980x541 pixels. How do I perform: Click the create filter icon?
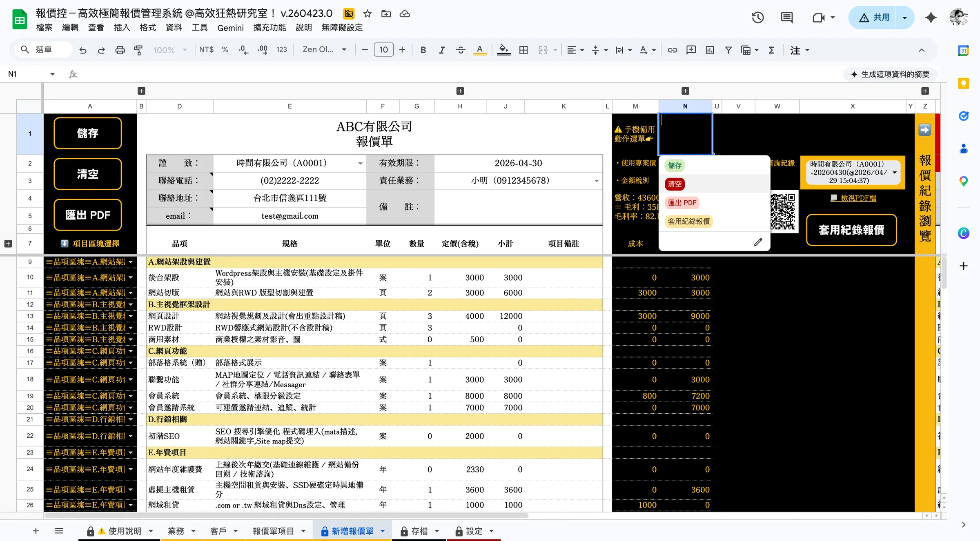(728, 50)
